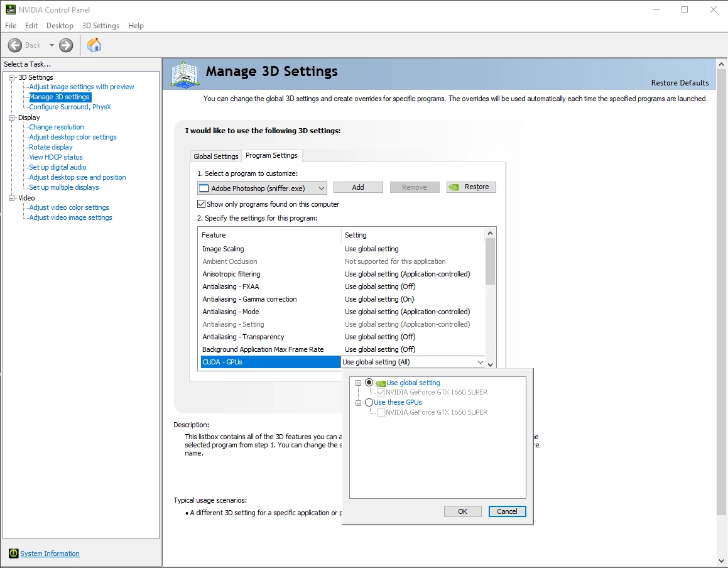This screenshot has height=568, width=728.
Task: Open Adjust video color settings
Action: 69,207
